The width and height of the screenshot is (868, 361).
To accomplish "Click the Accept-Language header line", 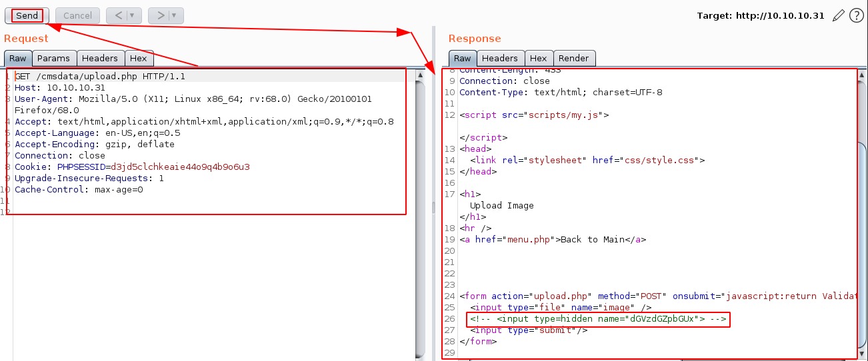I will (97, 133).
